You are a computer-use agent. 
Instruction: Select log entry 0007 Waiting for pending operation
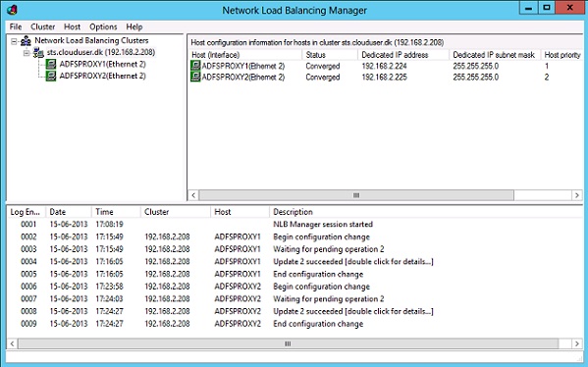294,298
